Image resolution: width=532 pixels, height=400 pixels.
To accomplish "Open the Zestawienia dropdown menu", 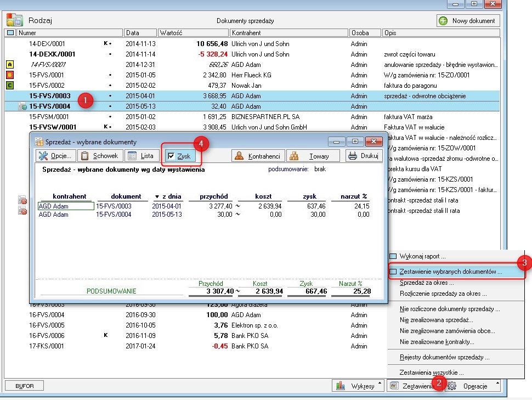I will click(x=415, y=386).
